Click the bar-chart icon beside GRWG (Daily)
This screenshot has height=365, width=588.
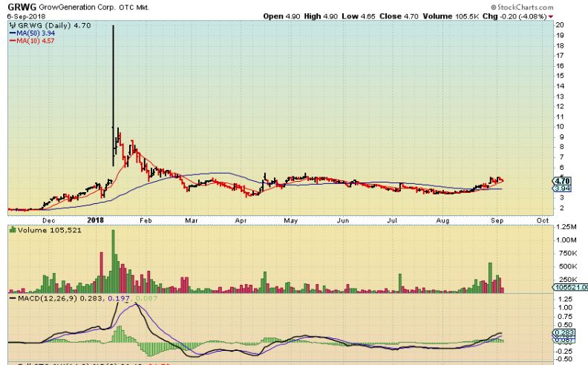pos(13,25)
